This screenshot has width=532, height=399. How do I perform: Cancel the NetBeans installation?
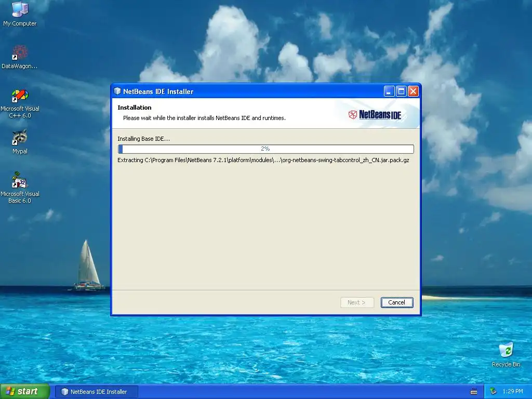coord(396,302)
